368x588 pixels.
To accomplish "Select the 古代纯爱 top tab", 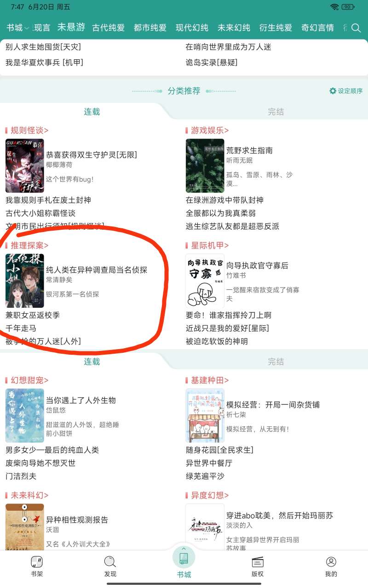I will (x=109, y=28).
